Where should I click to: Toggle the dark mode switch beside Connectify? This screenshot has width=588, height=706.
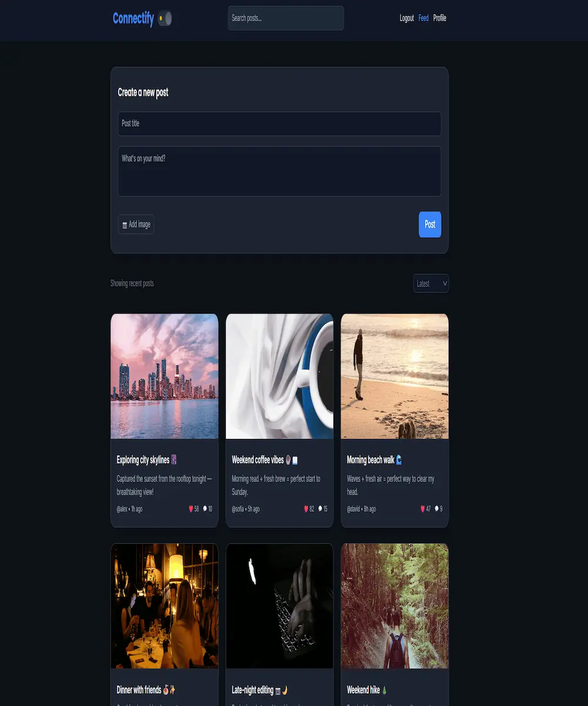tap(165, 19)
